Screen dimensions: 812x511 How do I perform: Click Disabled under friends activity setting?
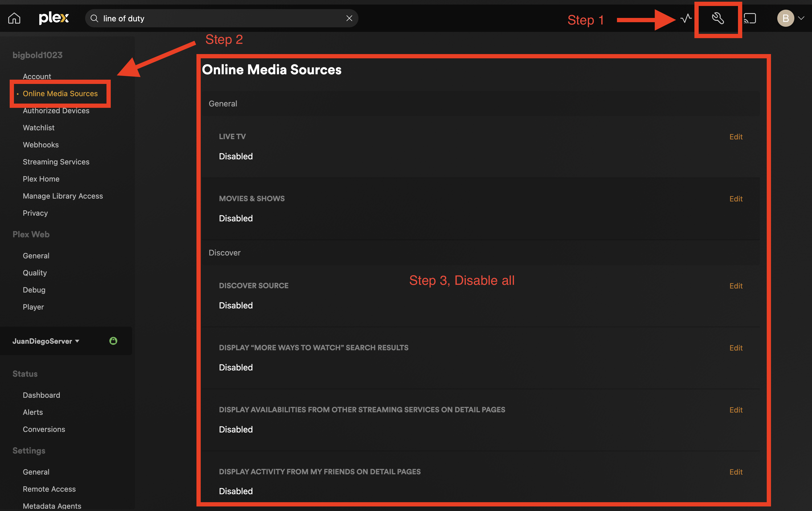coord(236,491)
